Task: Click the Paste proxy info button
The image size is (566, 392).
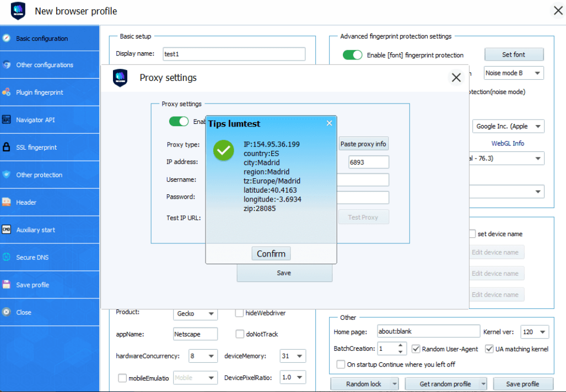Action: pyautogui.click(x=364, y=144)
